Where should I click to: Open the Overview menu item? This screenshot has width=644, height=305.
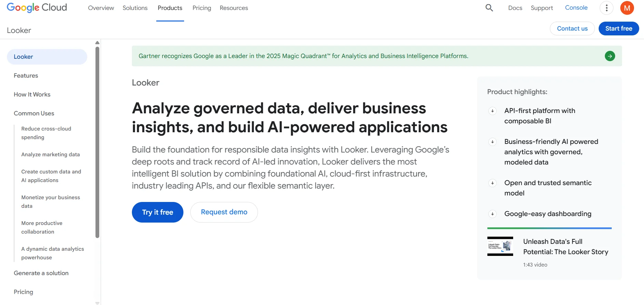pos(101,8)
